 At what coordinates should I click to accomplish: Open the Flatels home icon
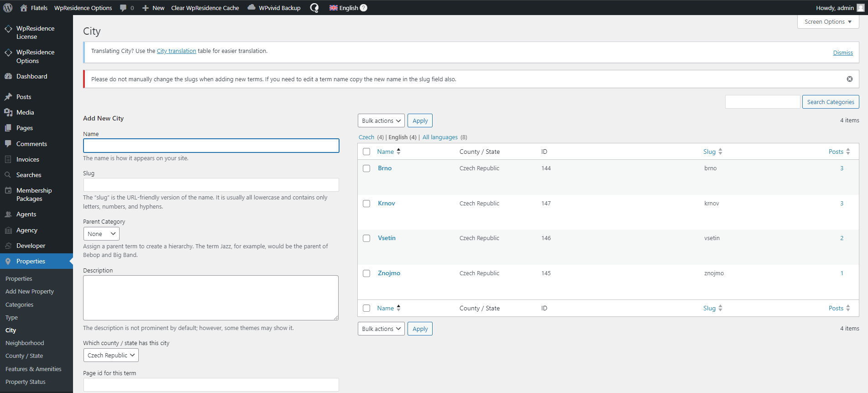24,8
